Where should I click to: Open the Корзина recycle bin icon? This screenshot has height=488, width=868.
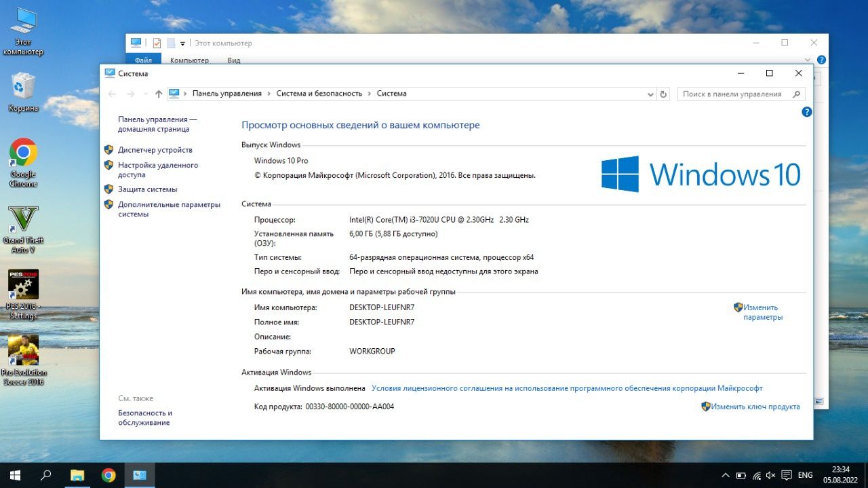click(x=23, y=92)
